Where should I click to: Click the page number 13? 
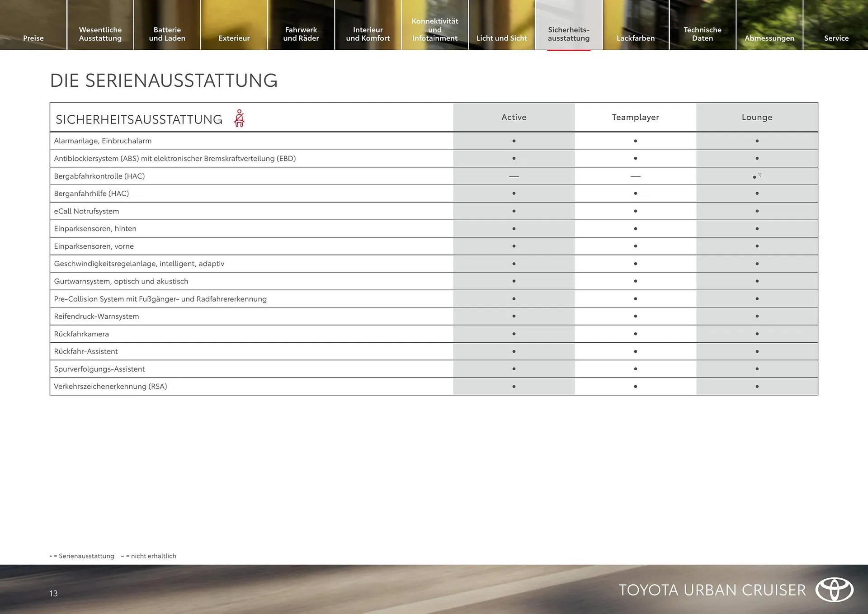pyautogui.click(x=53, y=594)
